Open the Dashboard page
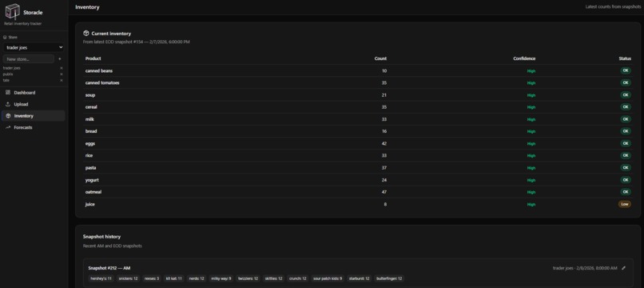Image resolution: width=644 pixels, height=288 pixels. point(34,93)
